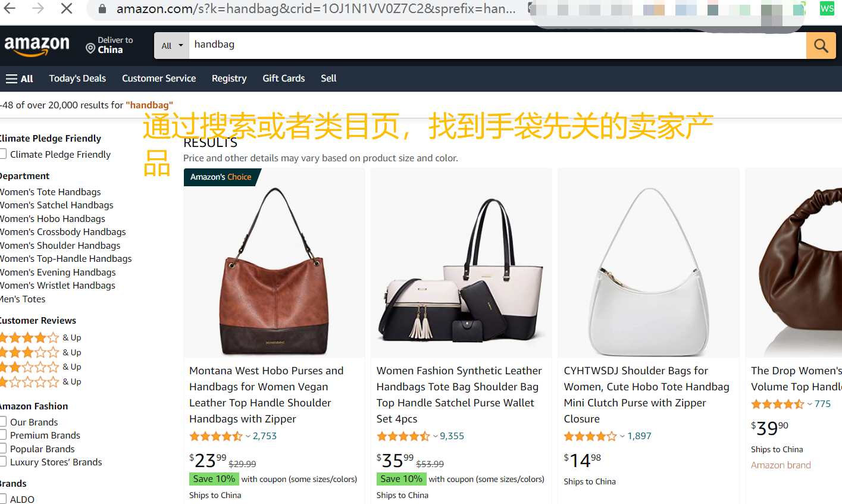
Task: Open Today's Deals in navigation bar
Action: point(77,79)
